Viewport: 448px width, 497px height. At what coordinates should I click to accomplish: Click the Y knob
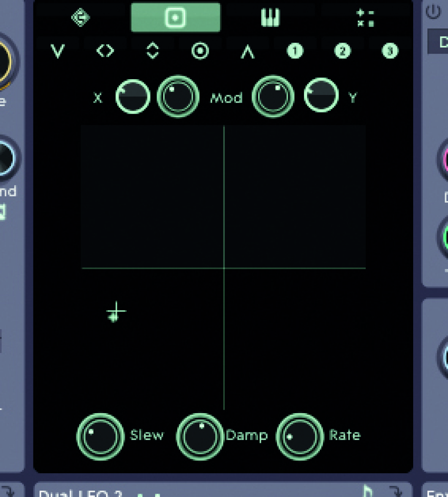[x=321, y=95]
